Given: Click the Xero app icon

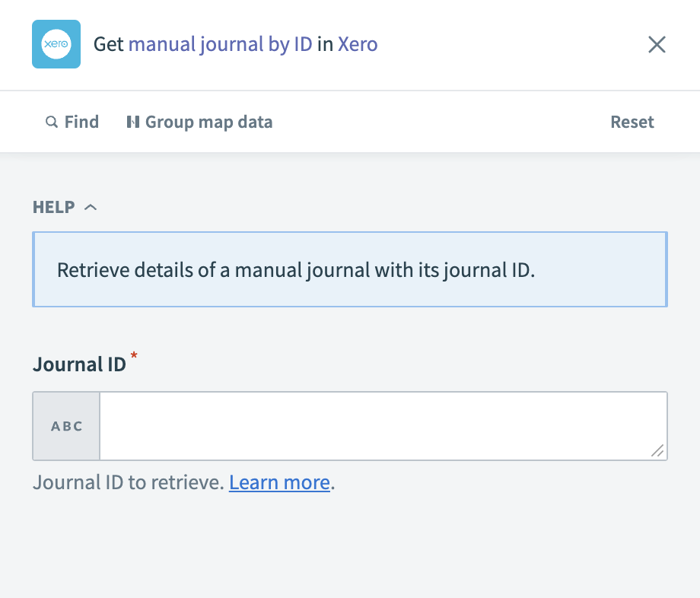Looking at the screenshot, I should point(56,44).
